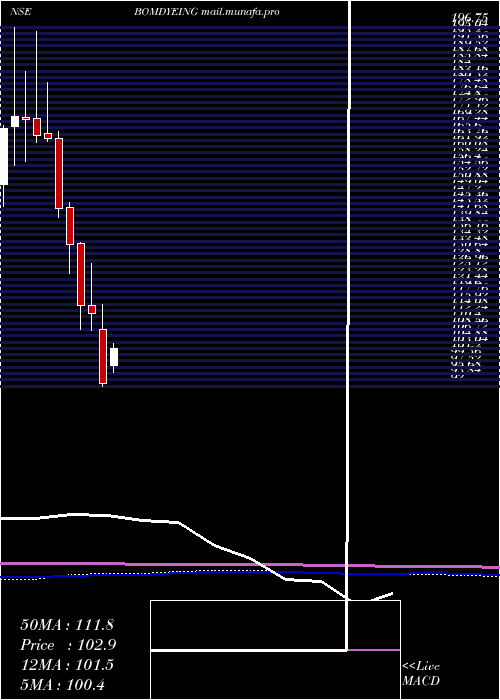
Task: Click the 196.75 top price label
Action: pos(470,17)
